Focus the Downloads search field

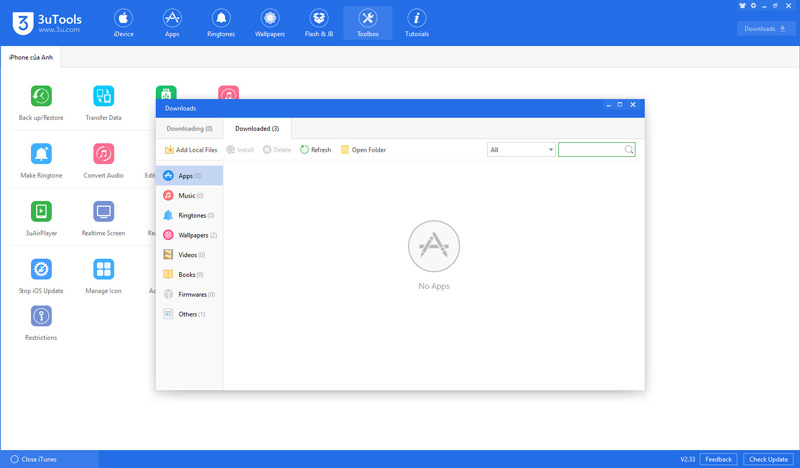point(596,150)
